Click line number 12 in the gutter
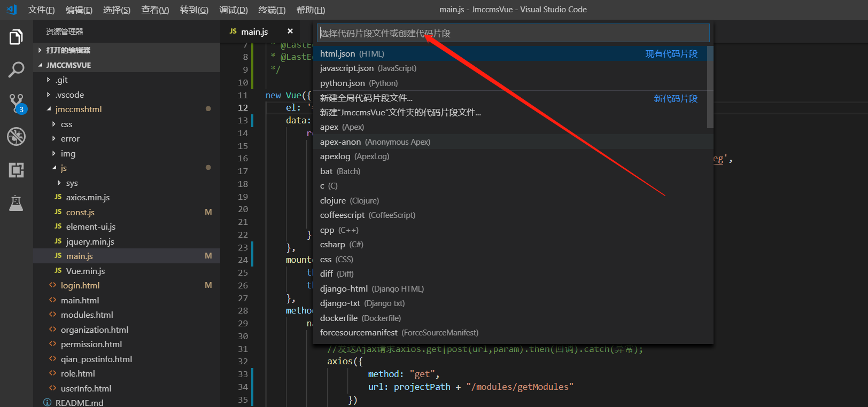Screen dimensions: 868x407 click(x=243, y=107)
